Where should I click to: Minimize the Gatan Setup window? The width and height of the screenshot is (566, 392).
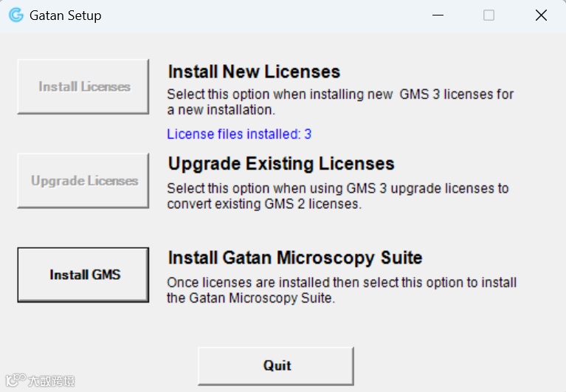[x=437, y=16]
